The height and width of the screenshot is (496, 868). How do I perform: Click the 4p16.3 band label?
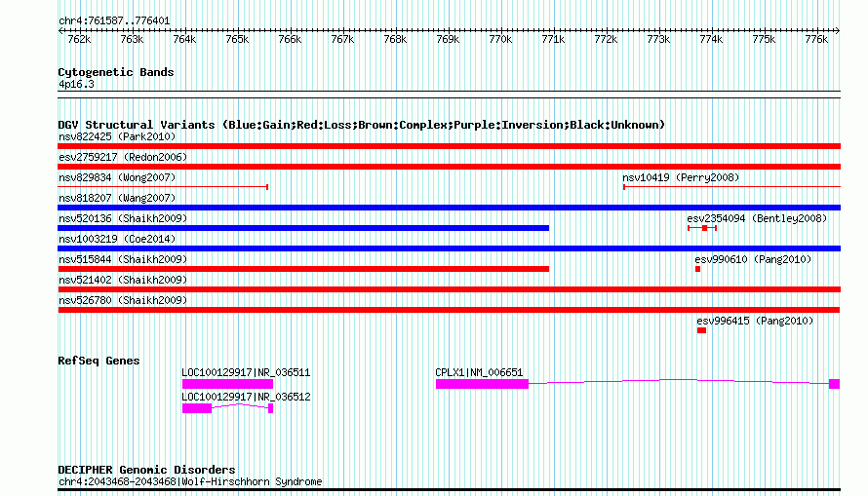click(x=76, y=85)
